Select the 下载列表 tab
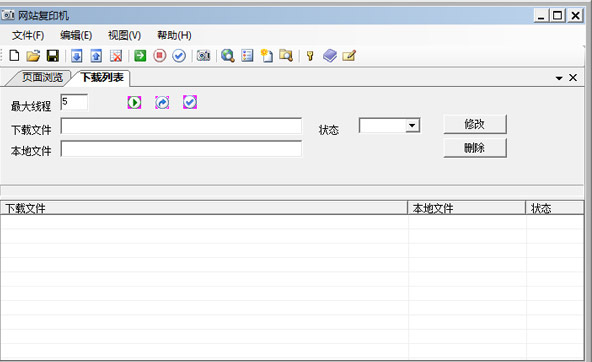The height and width of the screenshot is (362, 592). 102,77
